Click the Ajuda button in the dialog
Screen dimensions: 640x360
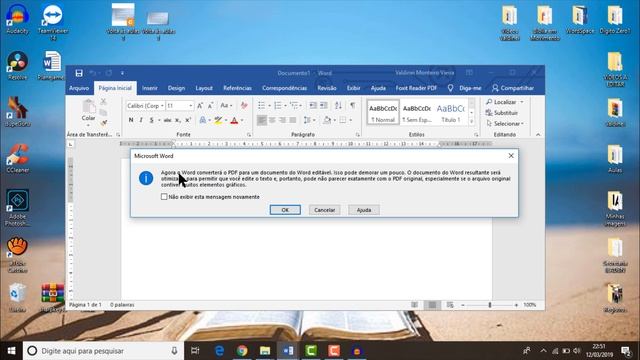coord(364,210)
